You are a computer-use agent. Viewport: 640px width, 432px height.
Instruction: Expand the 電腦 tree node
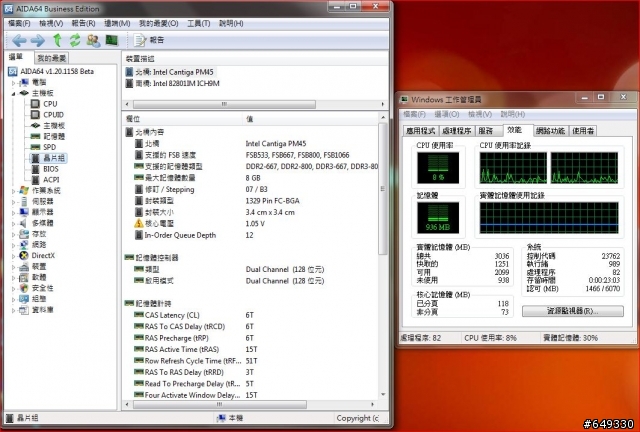coord(14,82)
